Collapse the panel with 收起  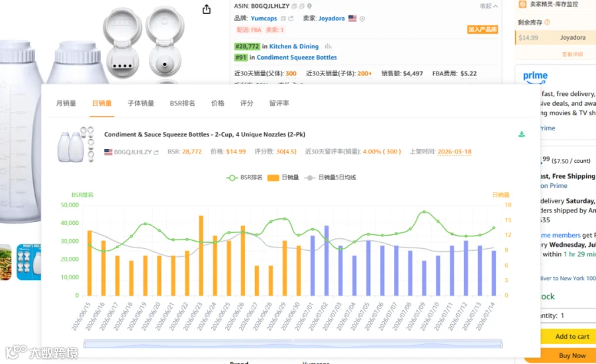[489, 6]
